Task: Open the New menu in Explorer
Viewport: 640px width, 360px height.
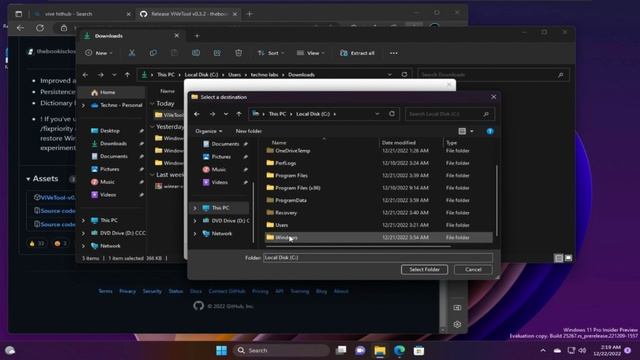Action: click(99, 53)
